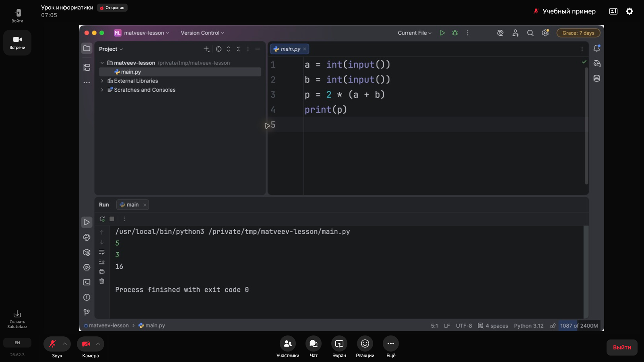Open the Участники list
Viewport: 644px width, 362px height.
(x=288, y=347)
